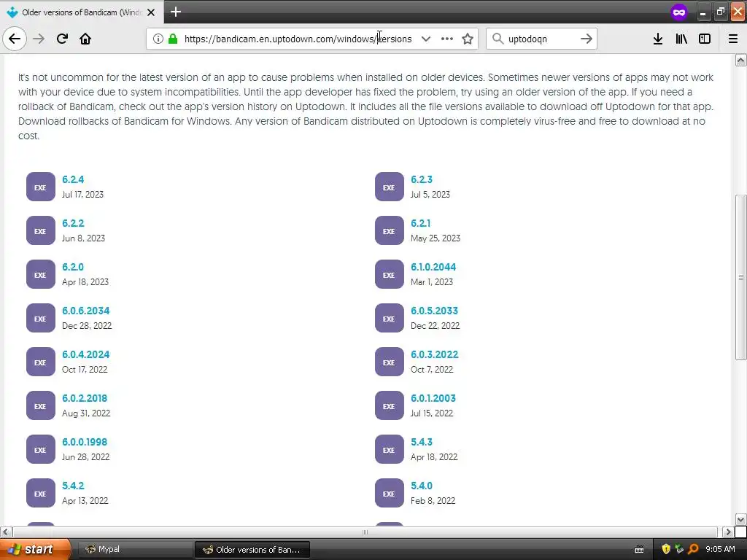
Task: Click the EXE icon beside 5.4.3
Action: pyautogui.click(x=390, y=449)
